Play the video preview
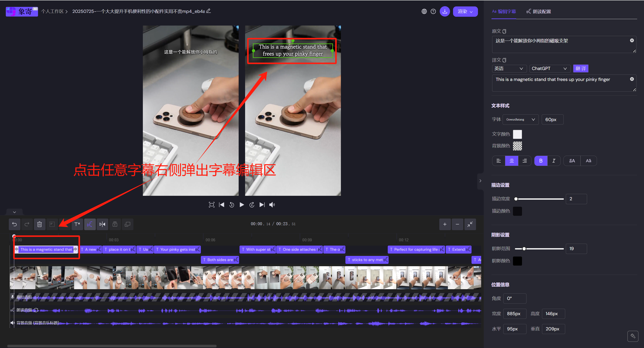 241,205
